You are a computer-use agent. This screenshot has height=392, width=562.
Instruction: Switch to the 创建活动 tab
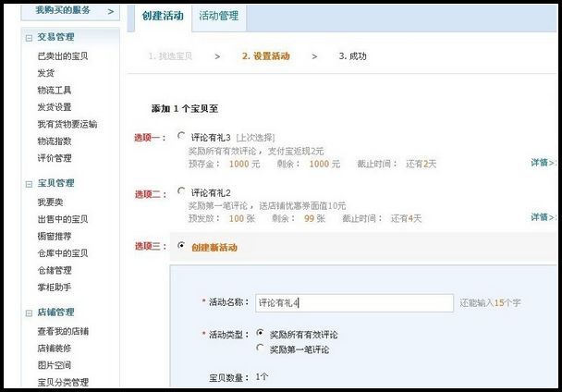[x=162, y=16]
